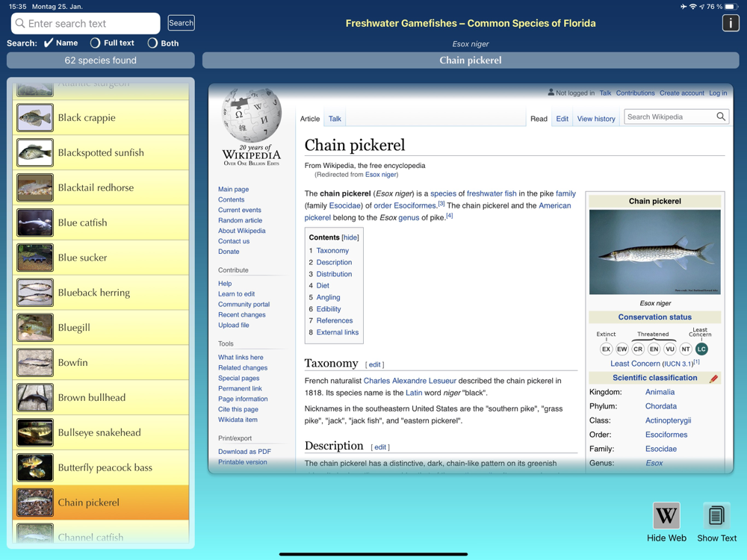
Task: Select the Name search option
Action: click(x=61, y=43)
